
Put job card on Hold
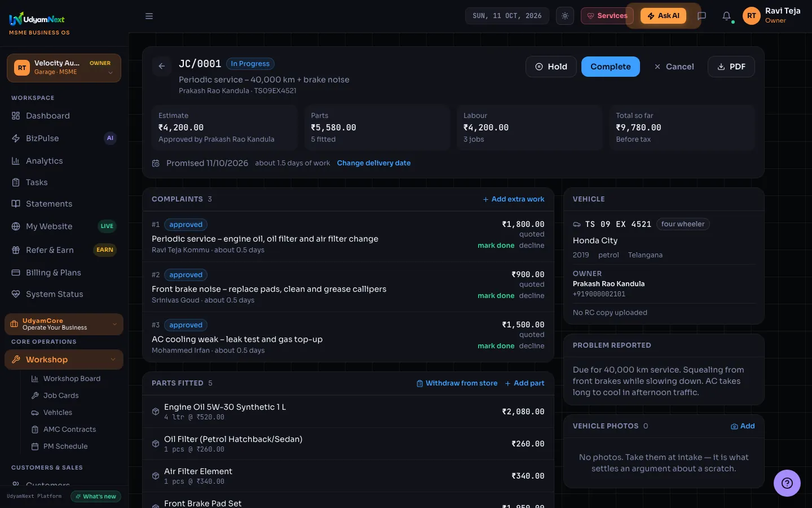coord(551,67)
